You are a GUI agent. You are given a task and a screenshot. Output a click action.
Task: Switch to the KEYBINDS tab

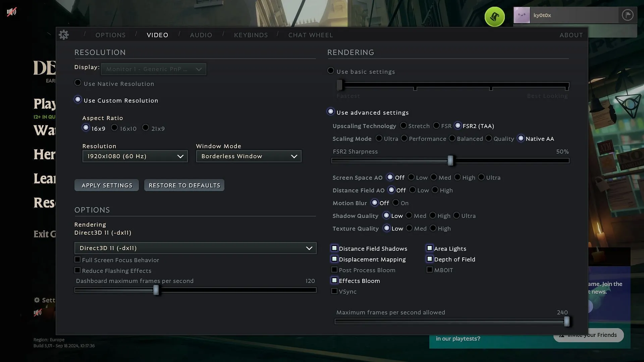tap(251, 35)
